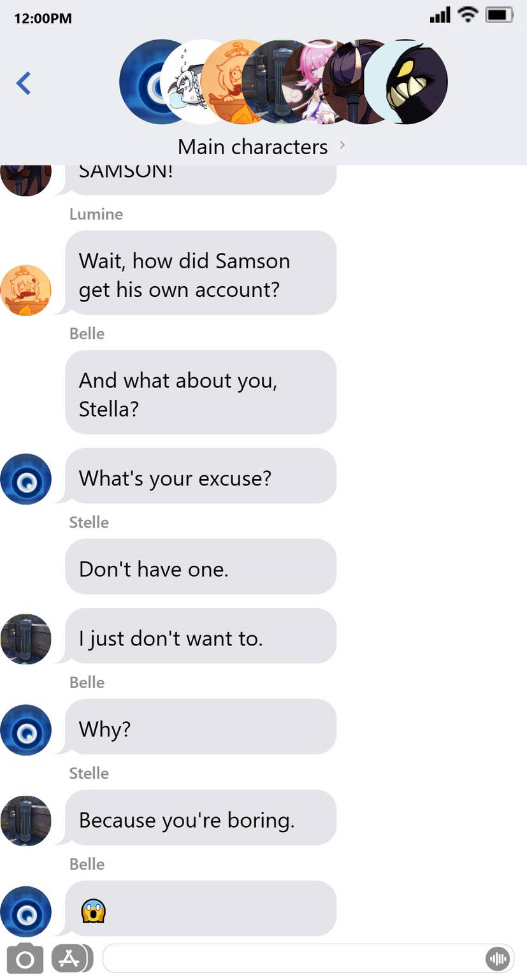This screenshot has width=527, height=980.
Task: Tap the audio waveform record icon
Action: click(497, 959)
